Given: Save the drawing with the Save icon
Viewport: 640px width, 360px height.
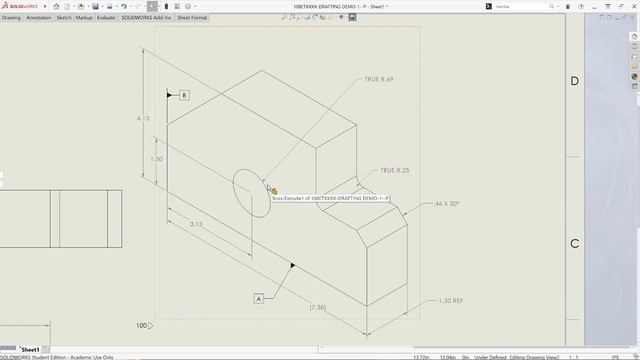Looking at the screenshot, I should 95,7.
